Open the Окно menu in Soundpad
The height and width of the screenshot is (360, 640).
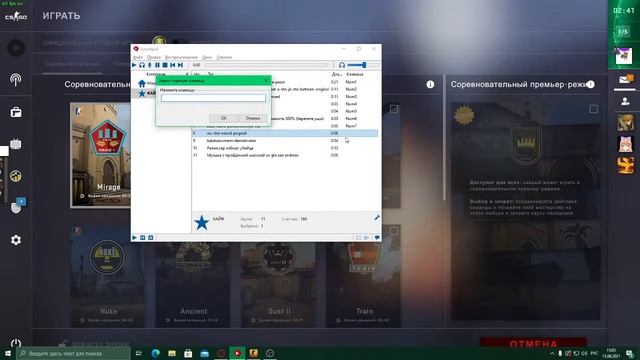[x=207, y=57]
